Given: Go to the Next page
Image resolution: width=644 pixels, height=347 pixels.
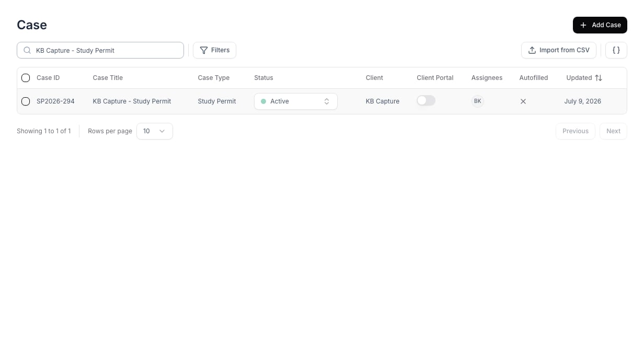Looking at the screenshot, I should 613,131.
